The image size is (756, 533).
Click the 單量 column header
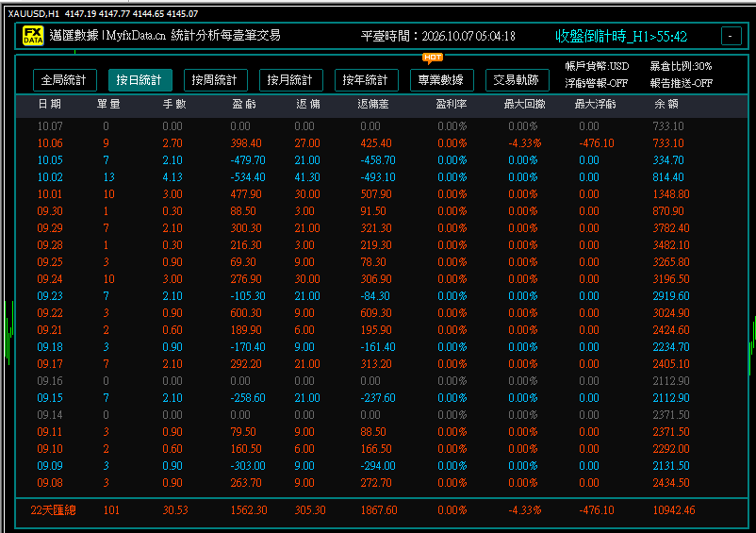click(108, 104)
